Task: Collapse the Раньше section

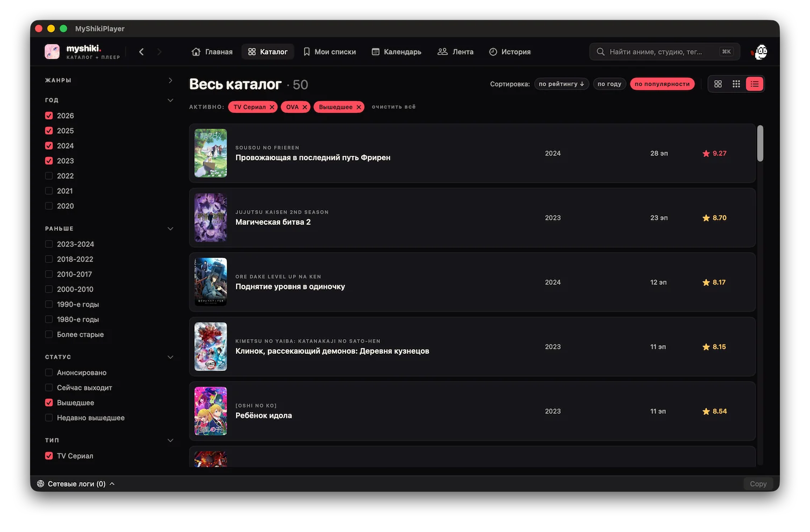Action: tap(170, 228)
